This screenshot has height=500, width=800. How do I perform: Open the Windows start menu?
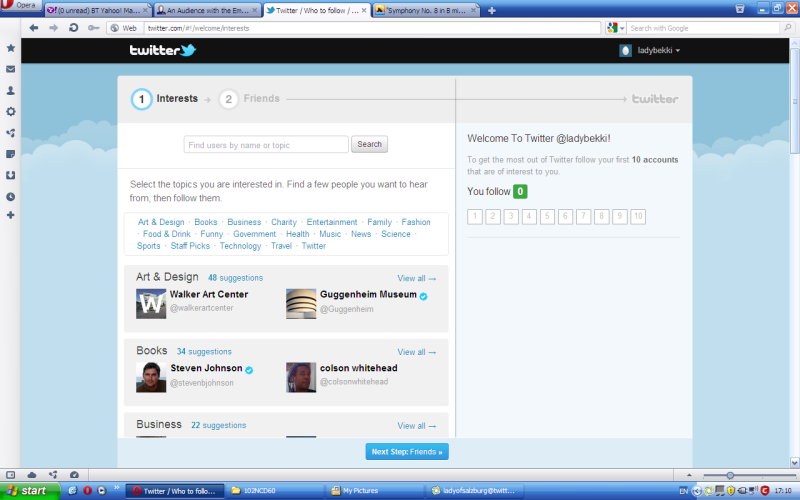pyautogui.click(x=30, y=491)
